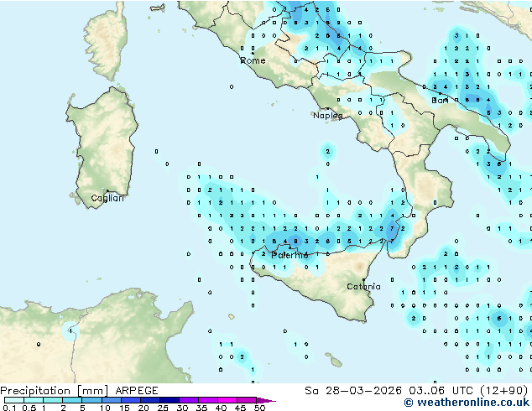
Task: Open the weatheronline.co.uk link
Action: pyautogui.click(x=467, y=403)
